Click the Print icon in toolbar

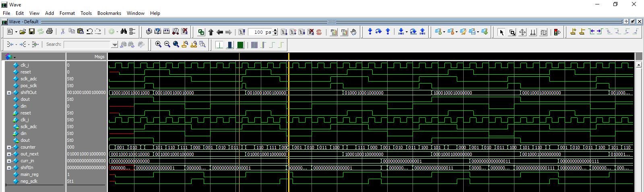click(50, 31)
